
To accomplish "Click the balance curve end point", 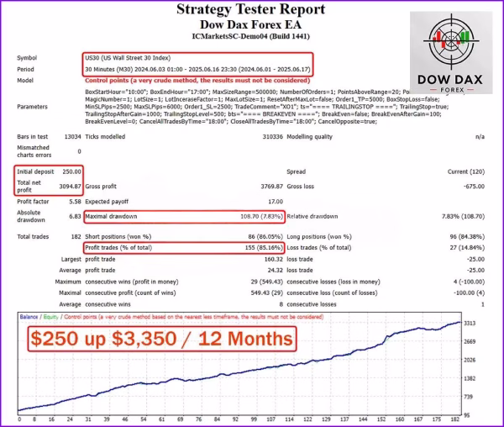I will (x=460, y=322).
